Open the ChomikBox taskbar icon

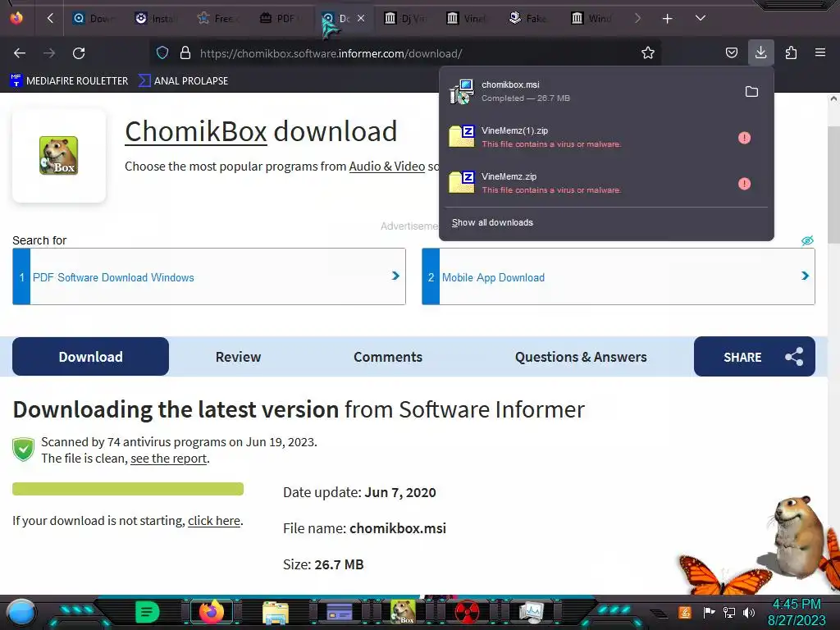pos(403,612)
